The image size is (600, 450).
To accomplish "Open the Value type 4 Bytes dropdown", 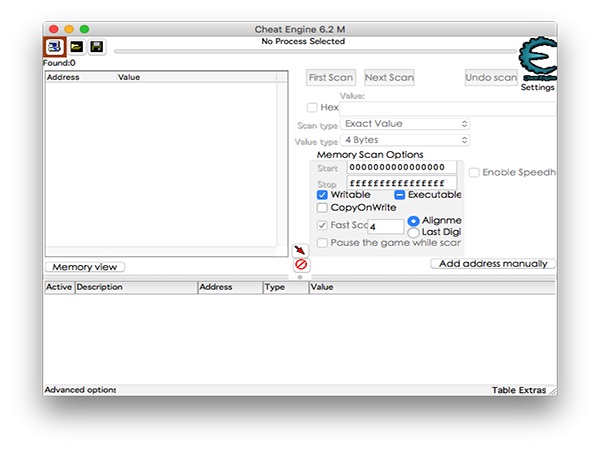I will [405, 140].
